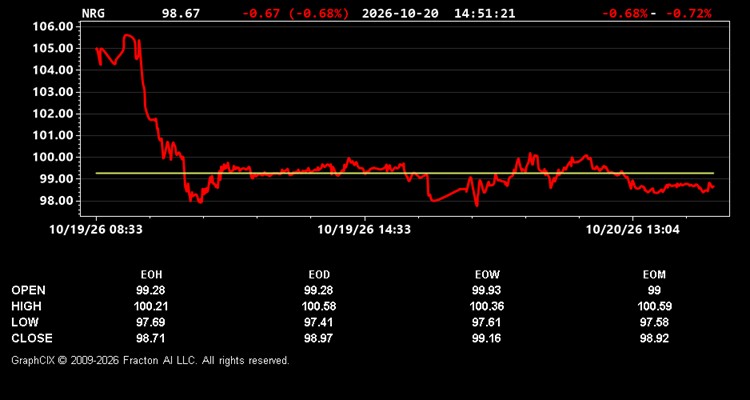The width and height of the screenshot is (750, 400).
Task: Click the 98.00 y-axis label
Action: [57, 201]
